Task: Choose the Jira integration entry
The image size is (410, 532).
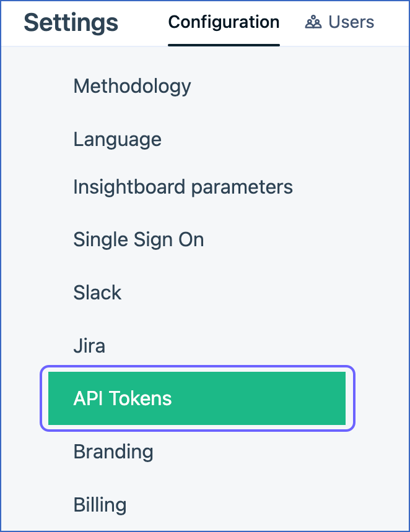Action: pos(89,346)
